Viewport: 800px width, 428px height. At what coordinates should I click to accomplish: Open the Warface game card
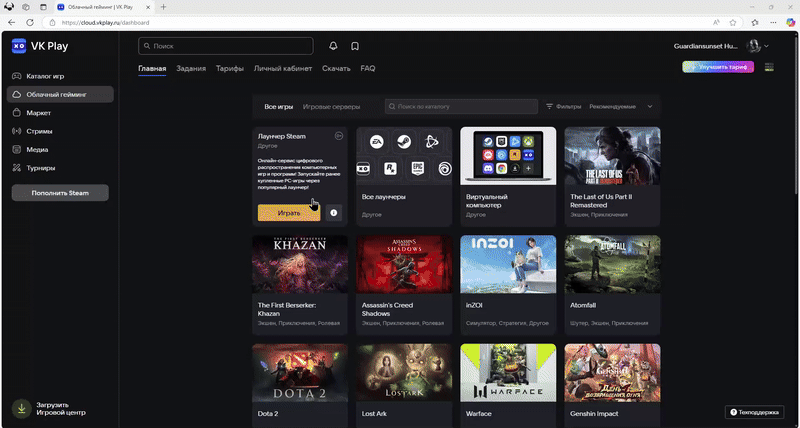(x=508, y=386)
